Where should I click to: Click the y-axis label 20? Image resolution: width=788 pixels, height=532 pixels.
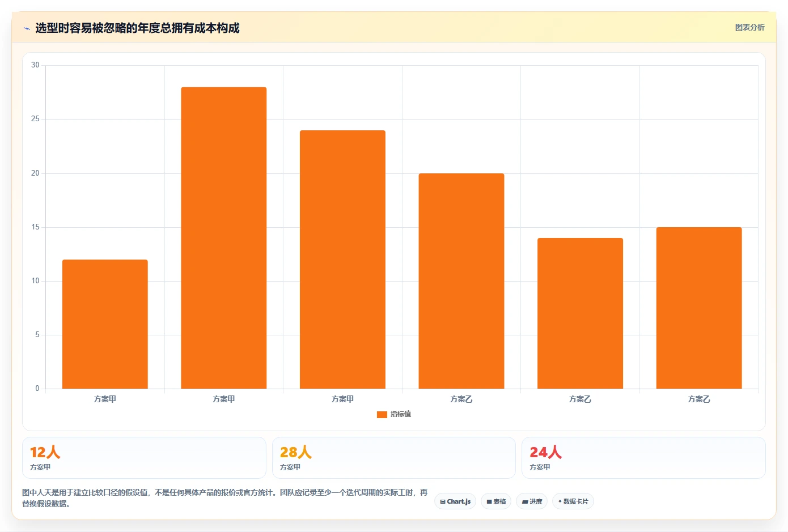pyautogui.click(x=35, y=173)
